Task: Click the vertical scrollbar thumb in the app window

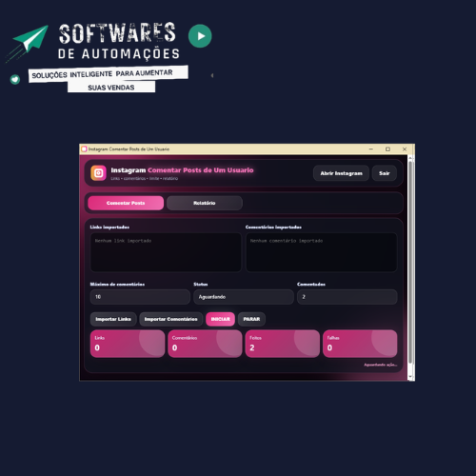Action: [410, 262]
